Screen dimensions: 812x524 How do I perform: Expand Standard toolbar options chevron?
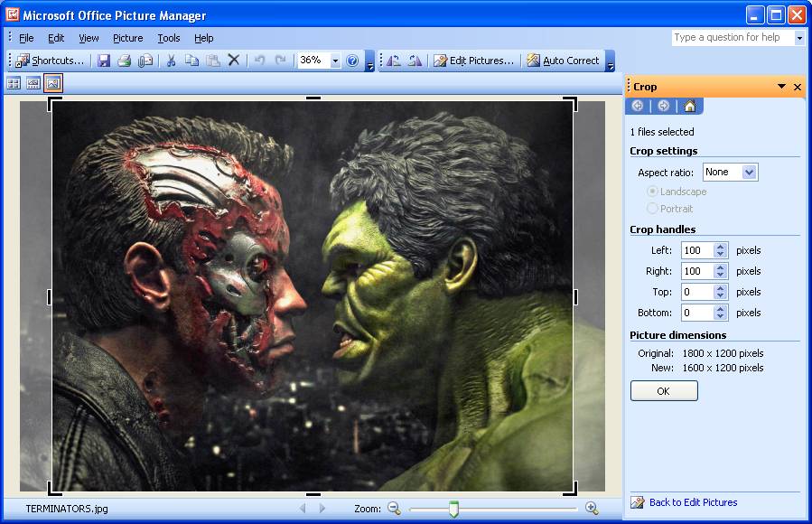coord(369,61)
